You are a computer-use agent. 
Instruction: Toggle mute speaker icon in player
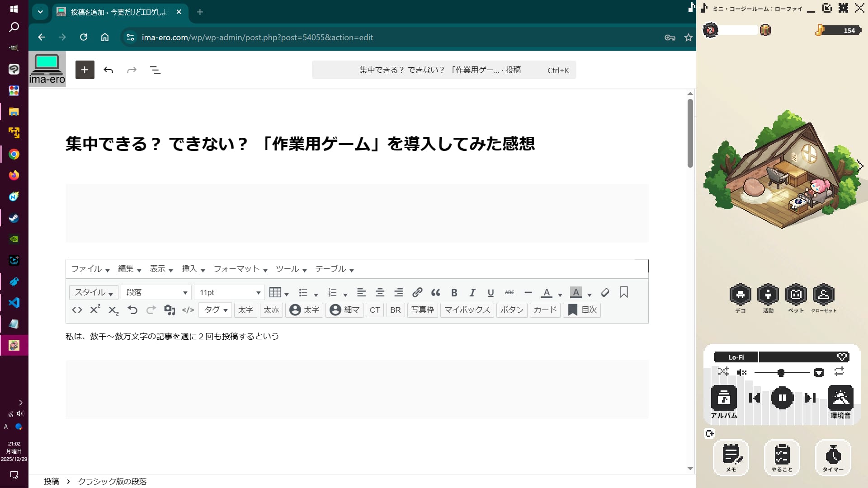click(x=741, y=372)
